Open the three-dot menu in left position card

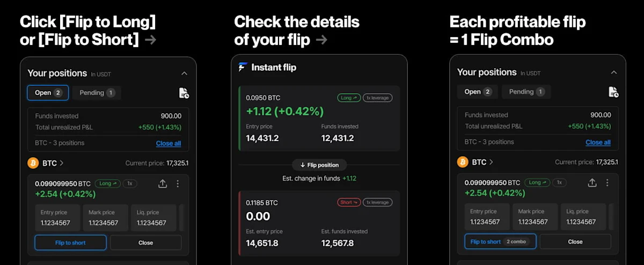(x=178, y=183)
